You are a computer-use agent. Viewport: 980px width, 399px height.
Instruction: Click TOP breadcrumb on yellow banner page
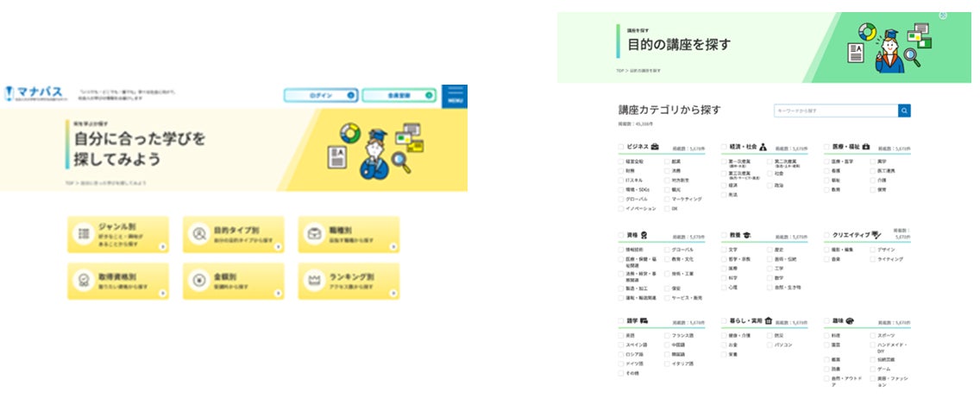[68, 182]
